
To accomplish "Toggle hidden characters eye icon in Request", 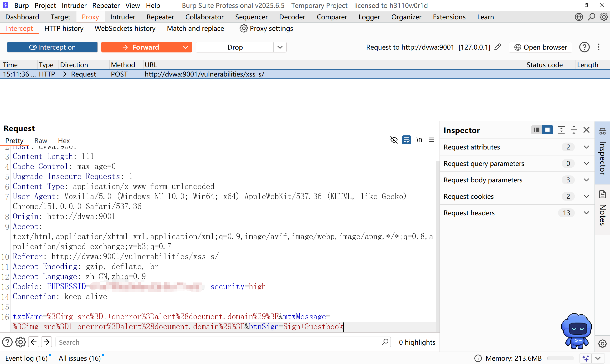I will coord(394,140).
